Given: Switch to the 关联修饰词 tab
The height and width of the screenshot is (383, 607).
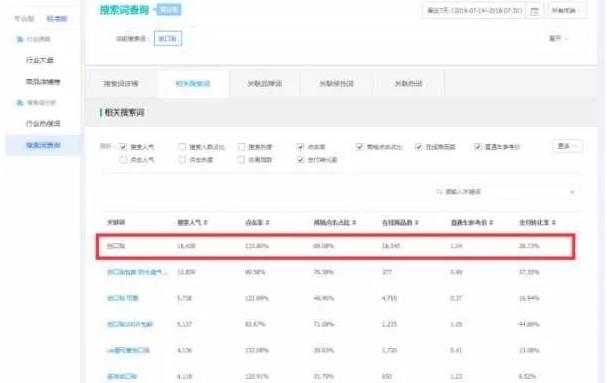Looking at the screenshot, I should (336, 84).
